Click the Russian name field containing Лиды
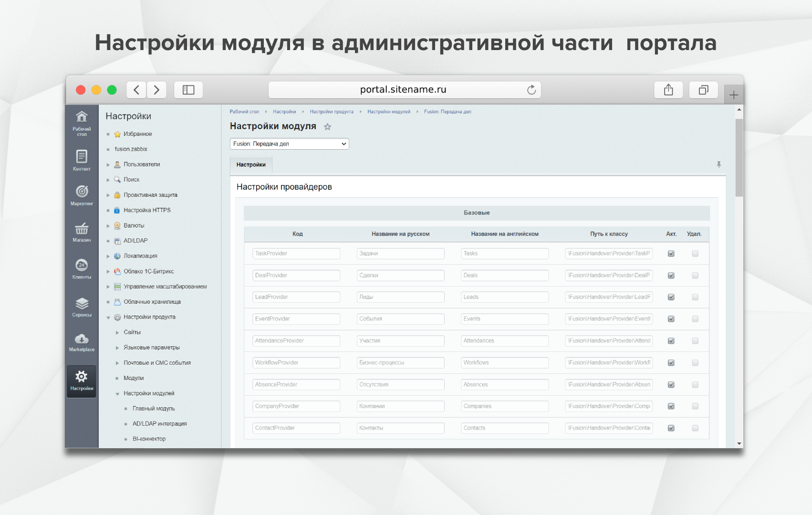This screenshot has width=812, height=515. pos(400,297)
